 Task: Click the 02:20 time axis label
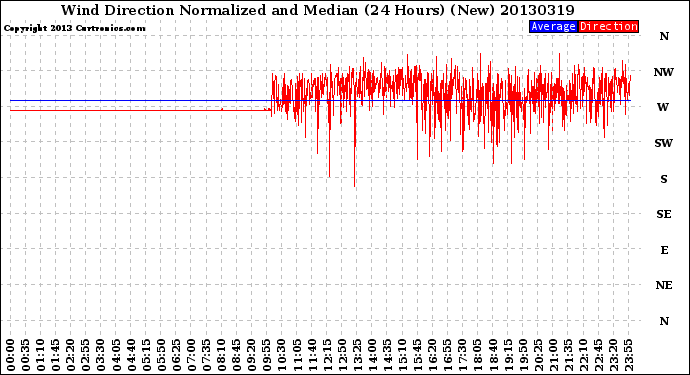[x=71, y=355]
